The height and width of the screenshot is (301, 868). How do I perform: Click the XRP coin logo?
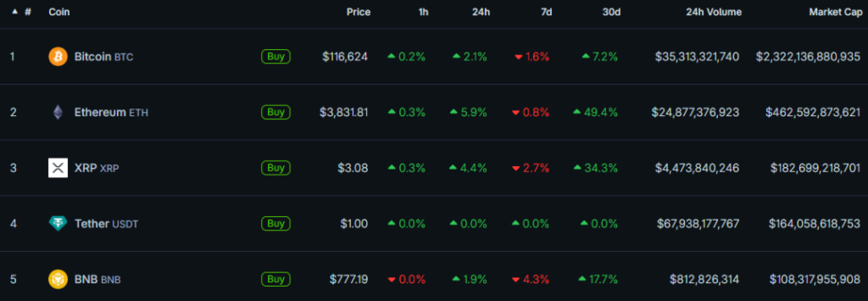57,168
